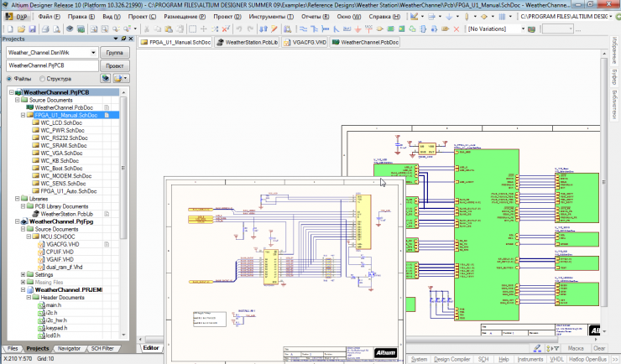
Task: Open the DXP system menu
Action: coord(17,17)
